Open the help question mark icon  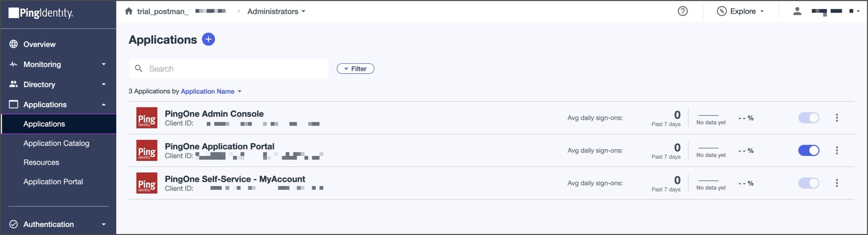683,11
